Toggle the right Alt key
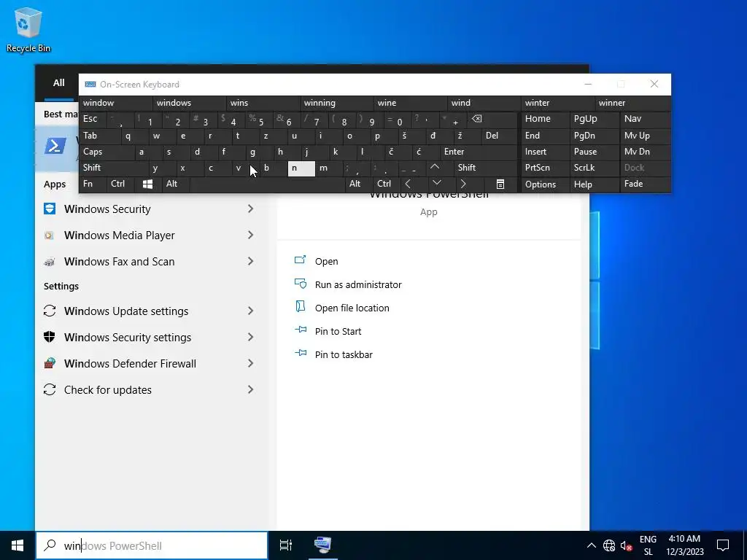Viewport: 747px width, 560px height. click(358, 184)
